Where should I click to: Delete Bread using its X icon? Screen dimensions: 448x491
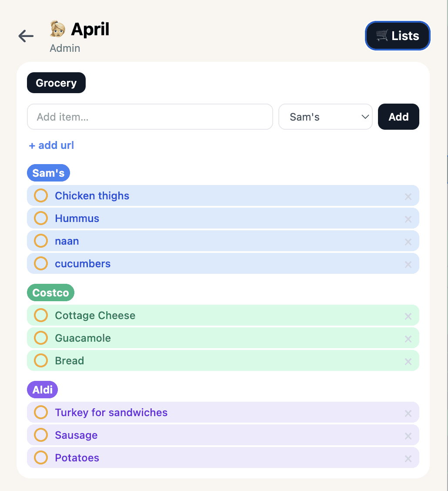408,361
